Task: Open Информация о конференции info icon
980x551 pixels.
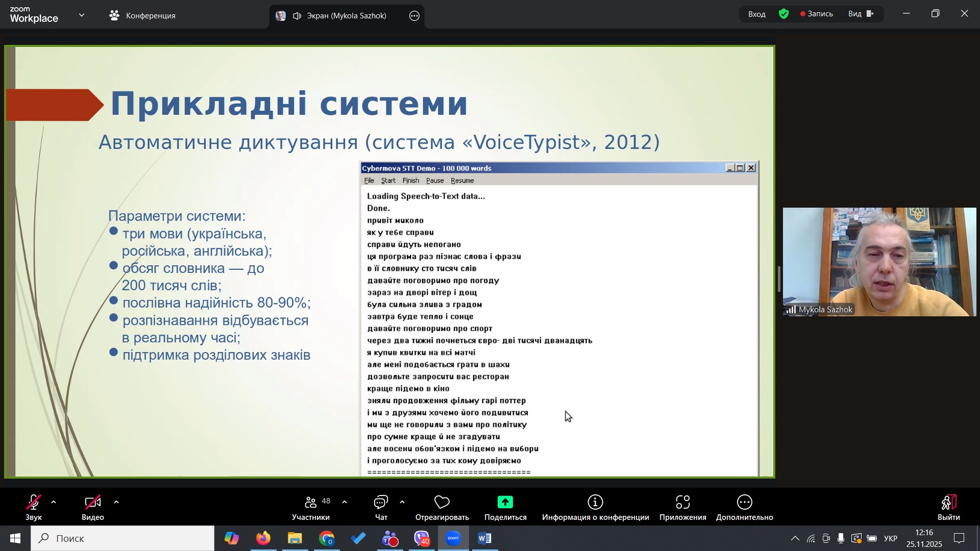Action: (595, 503)
